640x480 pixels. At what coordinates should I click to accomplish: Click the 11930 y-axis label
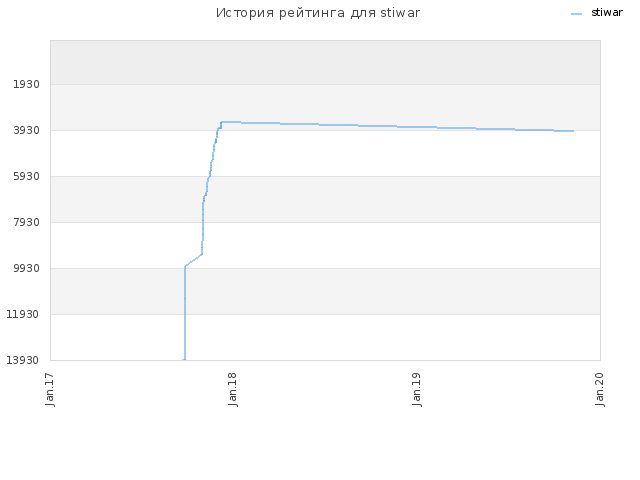pos(23,314)
